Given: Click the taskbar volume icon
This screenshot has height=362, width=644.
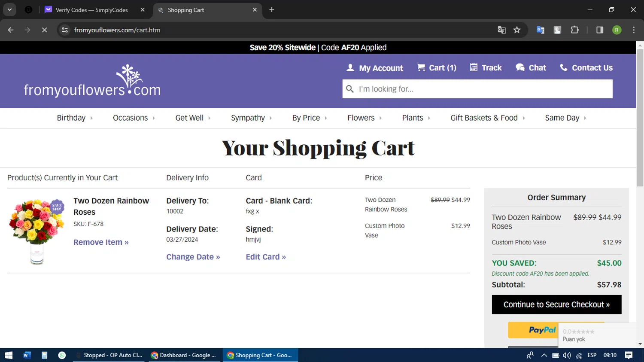Looking at the screenshot, I should [567, 355].
